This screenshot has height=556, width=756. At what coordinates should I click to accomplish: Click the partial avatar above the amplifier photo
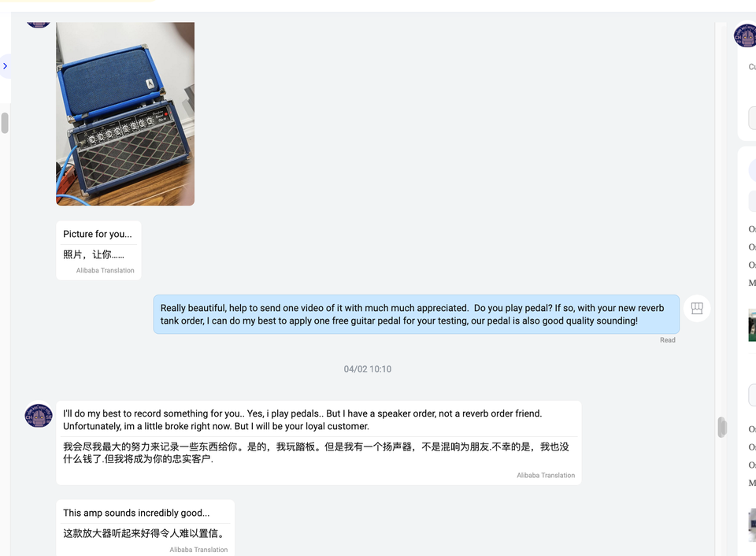(x=39, y=24)
